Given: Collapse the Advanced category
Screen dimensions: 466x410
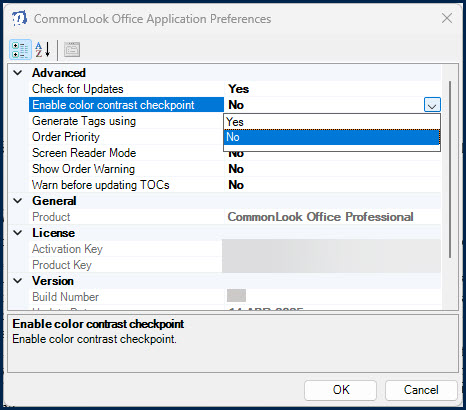Looking at the screenshot, I should point(18,73).
